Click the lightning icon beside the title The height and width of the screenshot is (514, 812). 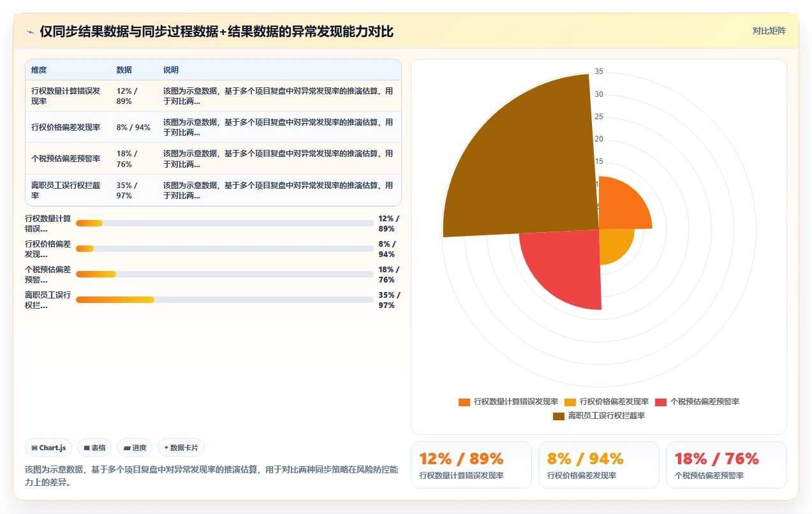click(30, 32)
